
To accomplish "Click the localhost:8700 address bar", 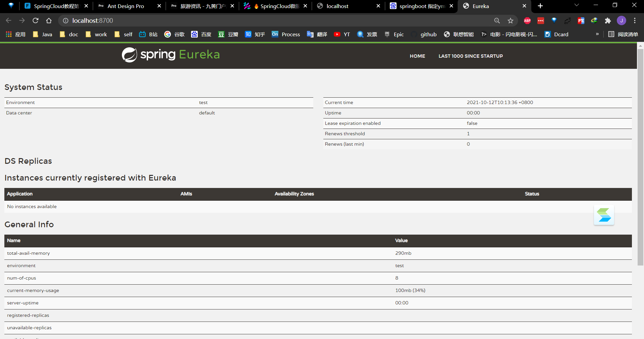I will point(279,20).
